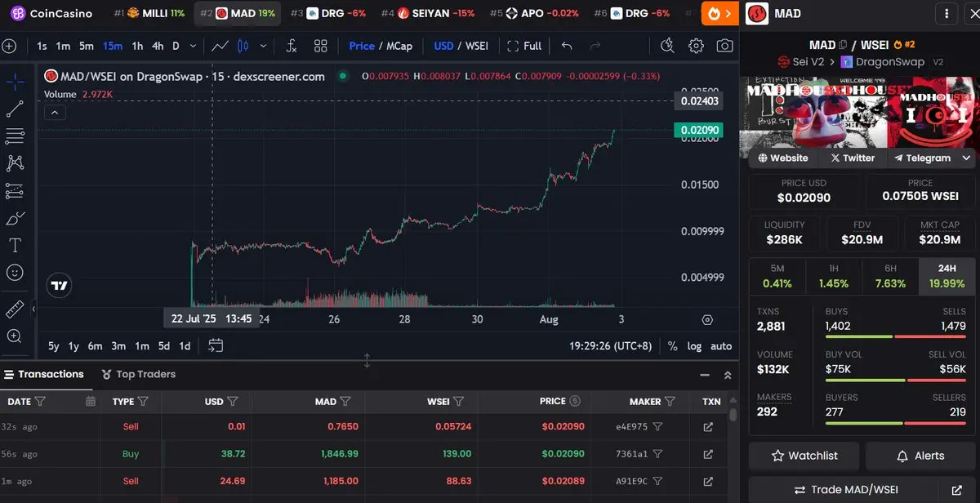Toggle log scale on the chart

694,345
